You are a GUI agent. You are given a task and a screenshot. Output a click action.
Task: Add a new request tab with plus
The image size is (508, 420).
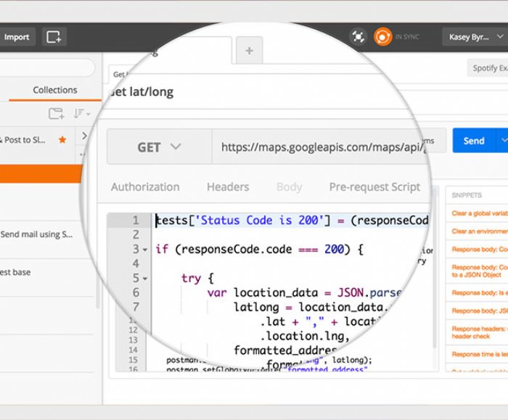click(x=249, y=51)
